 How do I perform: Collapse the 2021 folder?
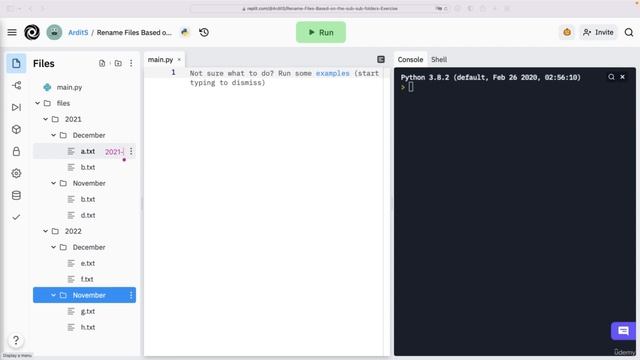(x=46, y=119)
